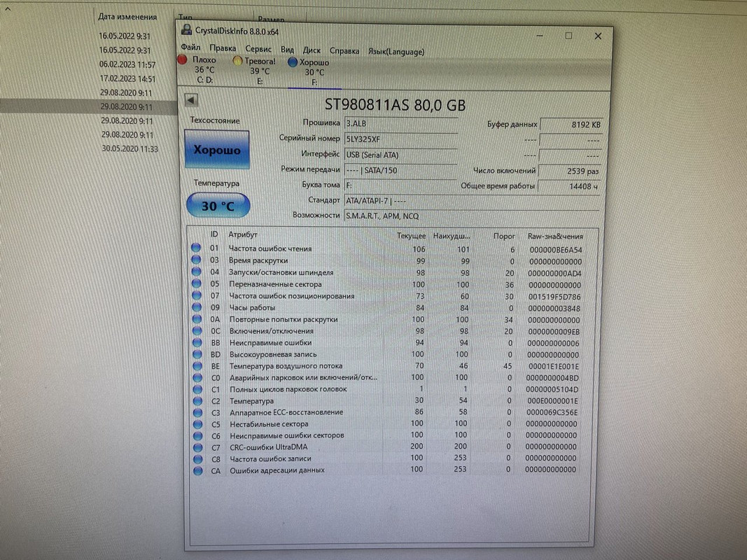Click the status dot of attribute 05

(x=196, y=283)
